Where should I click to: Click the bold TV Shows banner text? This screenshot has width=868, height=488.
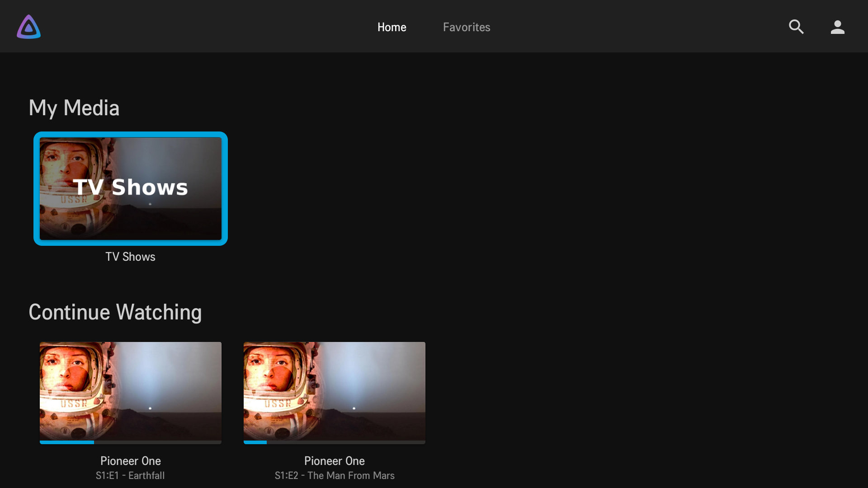click(x=130, y=187)
